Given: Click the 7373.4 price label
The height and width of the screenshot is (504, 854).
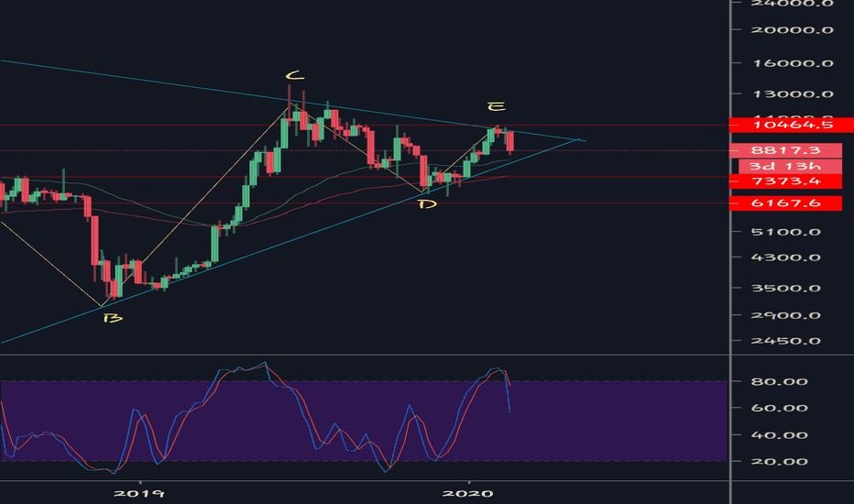Looking at the screenshot, I should tap(785, 181).
